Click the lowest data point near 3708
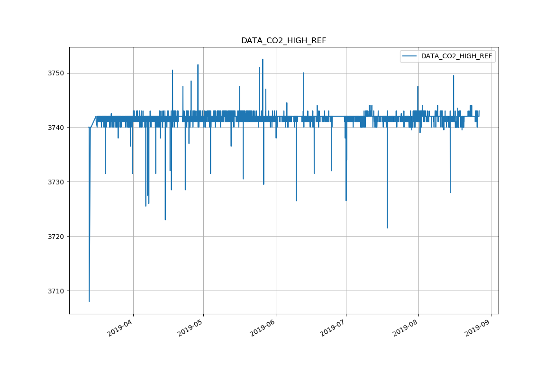Viewport: 554px width, 392px height. pos(89,301)
